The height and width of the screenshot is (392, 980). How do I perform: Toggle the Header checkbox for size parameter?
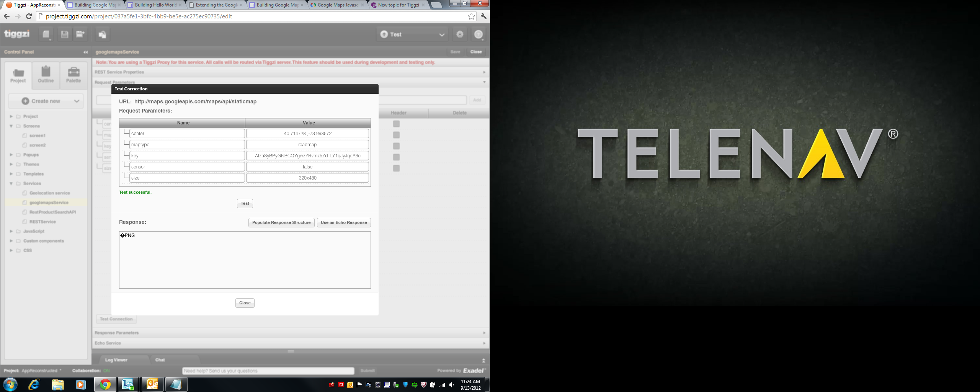396,168
